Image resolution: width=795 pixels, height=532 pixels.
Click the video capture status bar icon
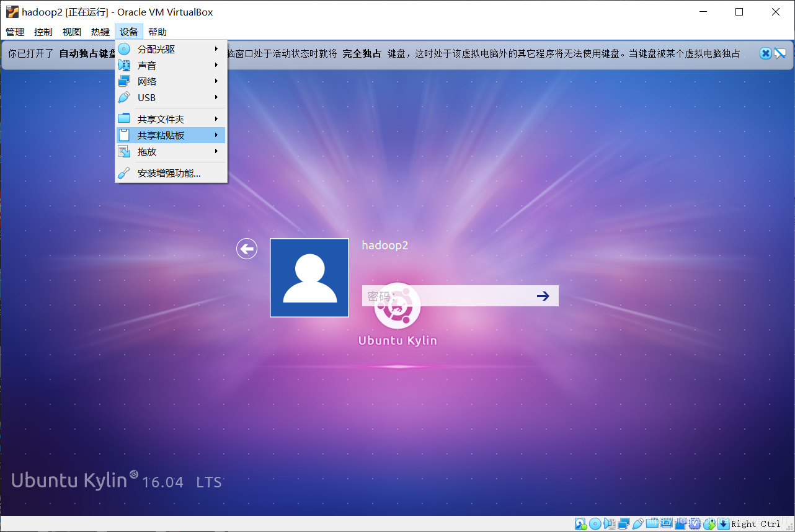(680, 524)
